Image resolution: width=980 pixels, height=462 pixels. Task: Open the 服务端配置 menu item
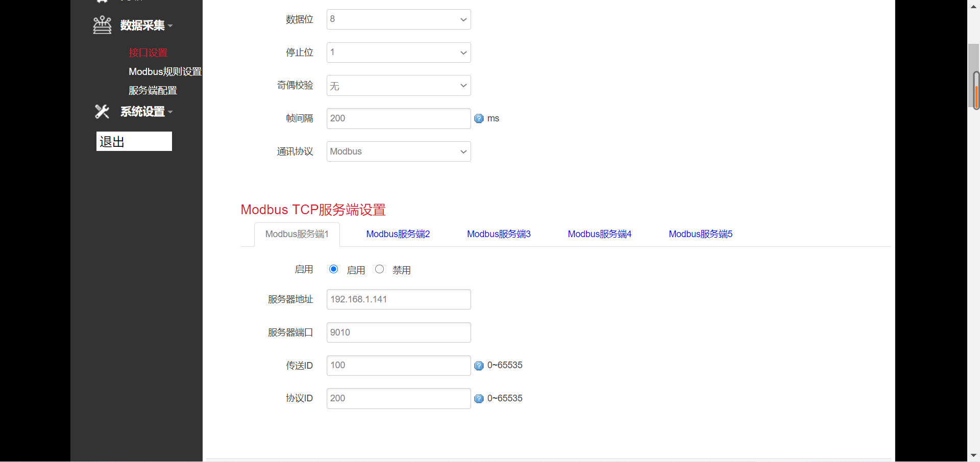click(153, 90)
